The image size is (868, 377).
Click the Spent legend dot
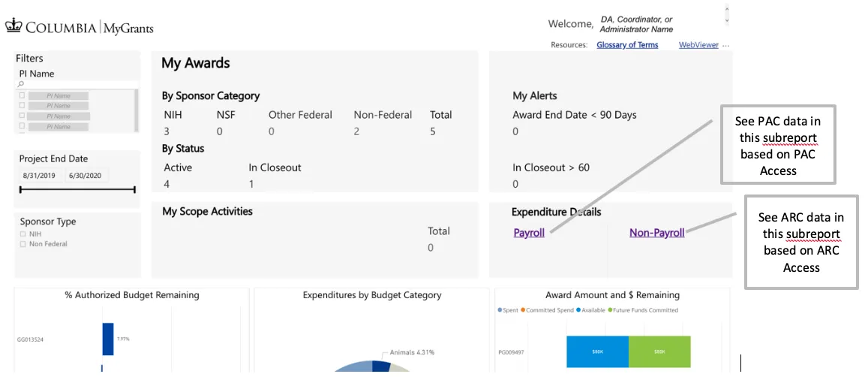(501, 310)
